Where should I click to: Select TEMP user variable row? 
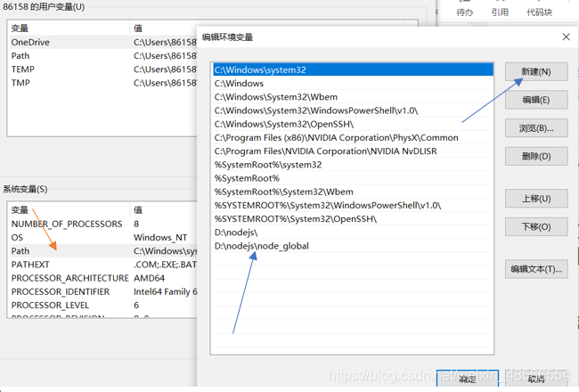(102, 69)
